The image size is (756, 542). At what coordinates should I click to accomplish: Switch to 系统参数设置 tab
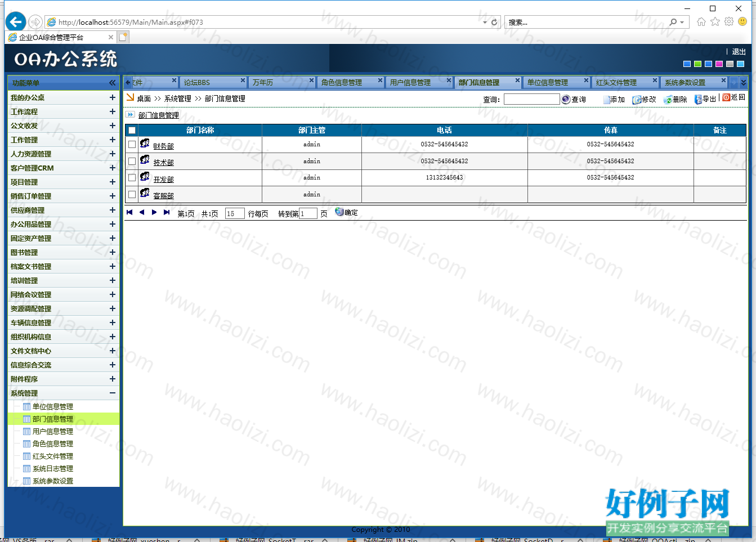pyautogui.click(x=694, y=82)
